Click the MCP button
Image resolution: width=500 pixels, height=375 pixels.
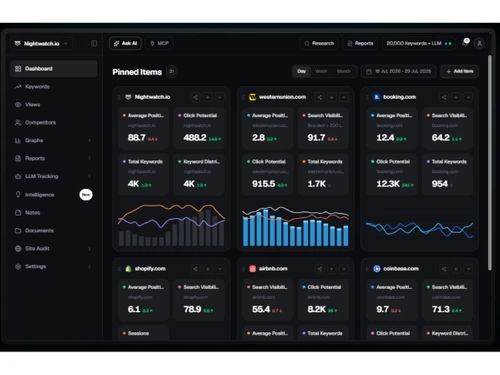[x=159, y=43]
